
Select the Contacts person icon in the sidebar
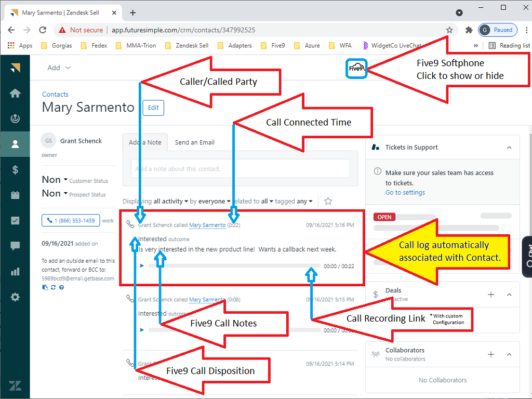coord(16,144)
